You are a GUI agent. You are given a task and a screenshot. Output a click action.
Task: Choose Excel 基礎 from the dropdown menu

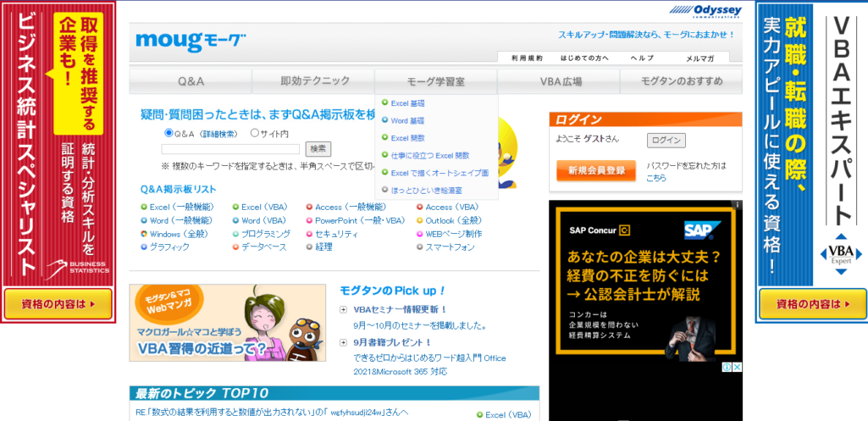pos(407,103)
